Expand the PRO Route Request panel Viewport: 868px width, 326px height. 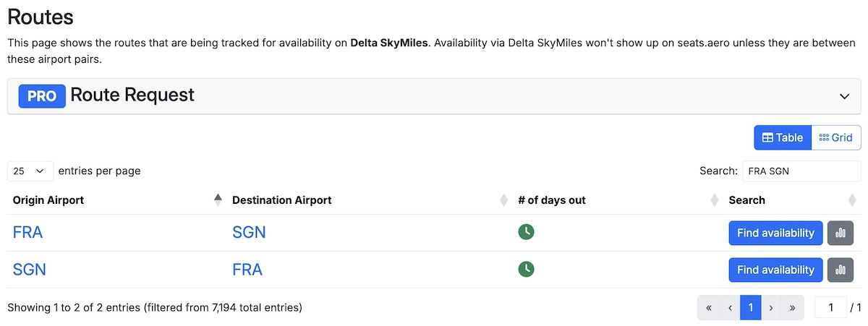(x=843, y=96)
